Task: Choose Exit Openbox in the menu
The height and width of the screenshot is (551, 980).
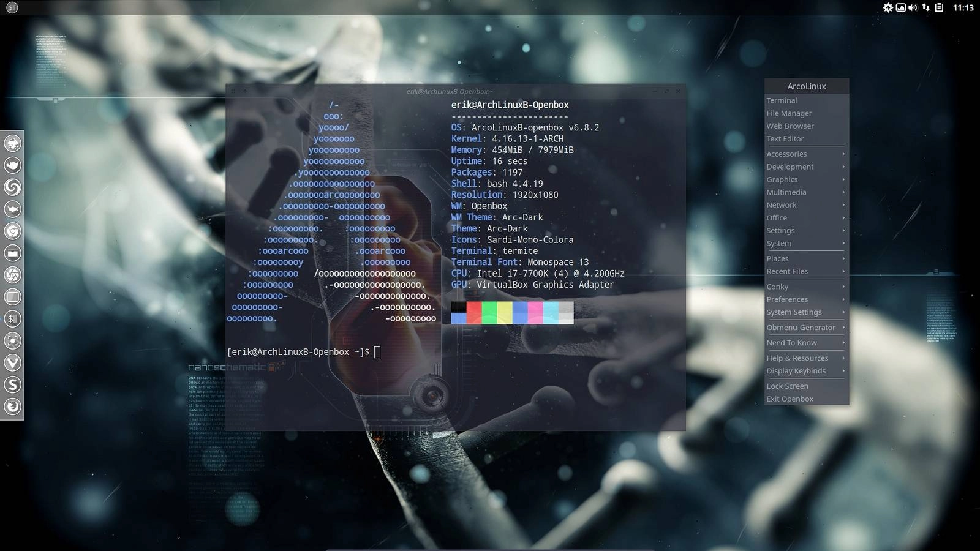Action: [x=807, y=399]
